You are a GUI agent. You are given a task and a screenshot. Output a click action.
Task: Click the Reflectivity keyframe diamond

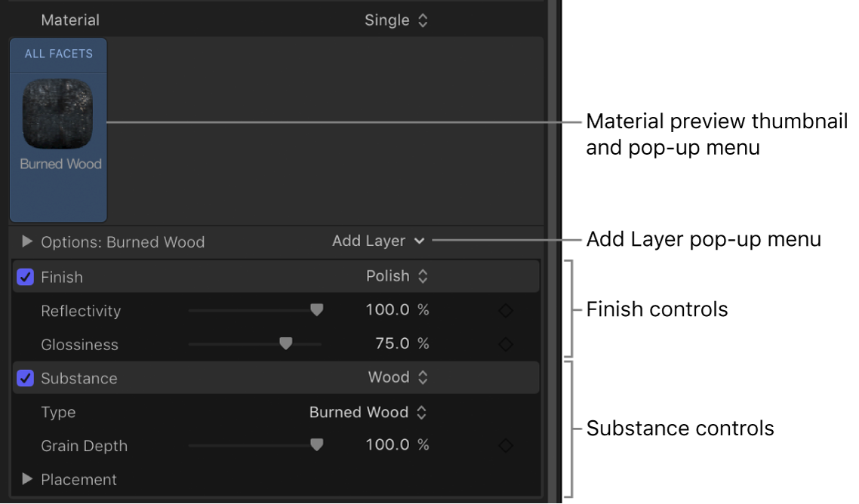506,309
